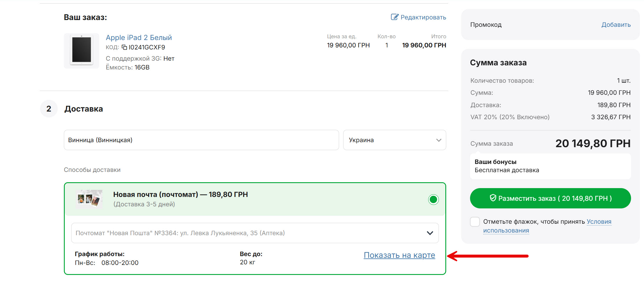Click the city field containing Винница (Винницкая)

[x=201, y=140]
